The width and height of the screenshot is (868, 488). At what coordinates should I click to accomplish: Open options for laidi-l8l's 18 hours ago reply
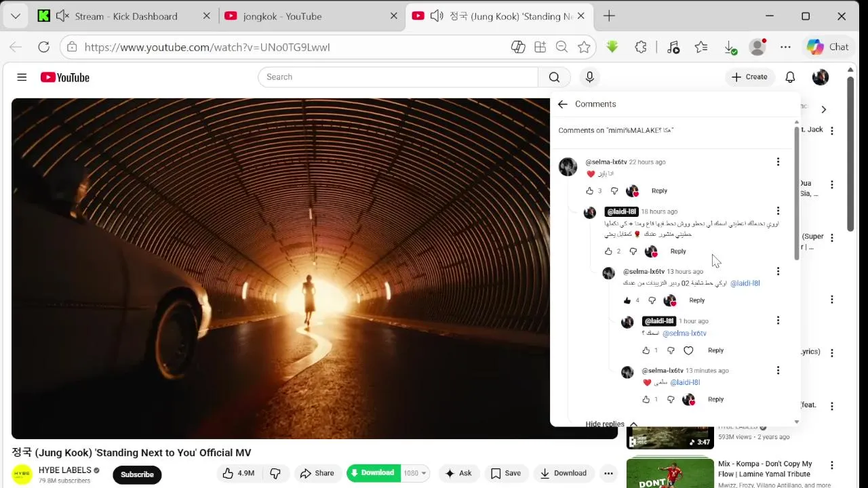[778, 211]
